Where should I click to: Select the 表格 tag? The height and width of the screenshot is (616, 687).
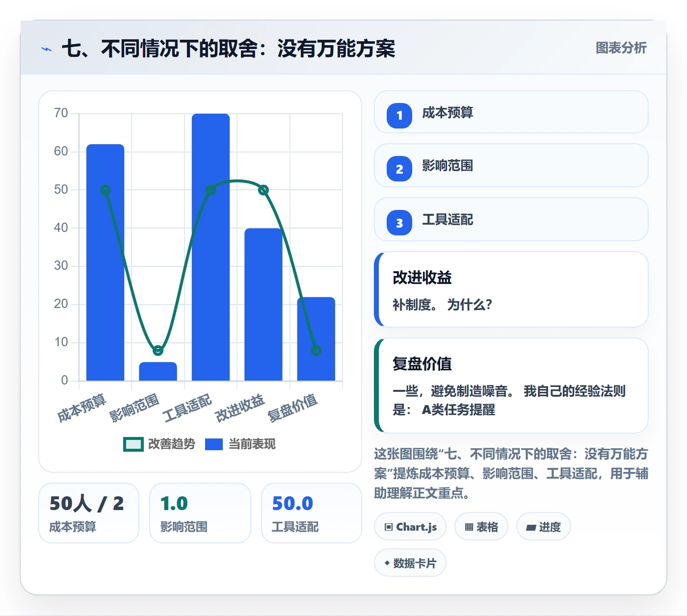(x=481, y=527)
